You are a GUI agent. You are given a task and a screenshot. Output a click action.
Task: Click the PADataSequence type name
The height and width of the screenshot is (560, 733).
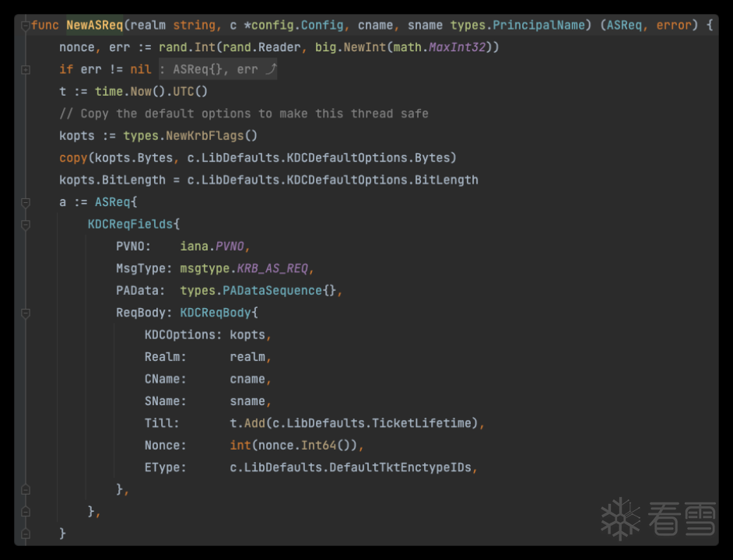click(272, 291)
